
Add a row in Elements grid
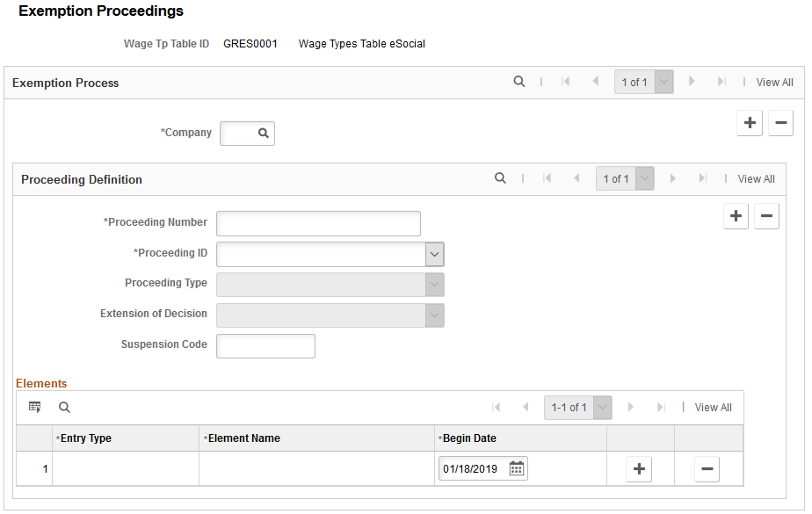click(639, 469)
